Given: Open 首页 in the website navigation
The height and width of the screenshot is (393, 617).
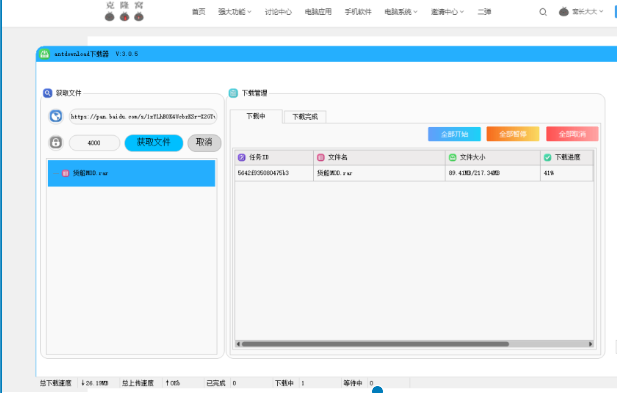Looking at the screenshot, I should coord(199,12).
